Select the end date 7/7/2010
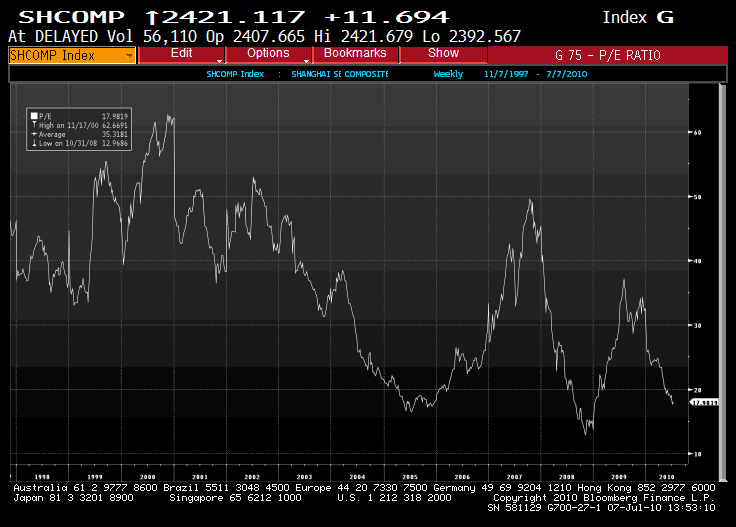The width and height of the screenshot is (736, 527). (x=566, y=74)
